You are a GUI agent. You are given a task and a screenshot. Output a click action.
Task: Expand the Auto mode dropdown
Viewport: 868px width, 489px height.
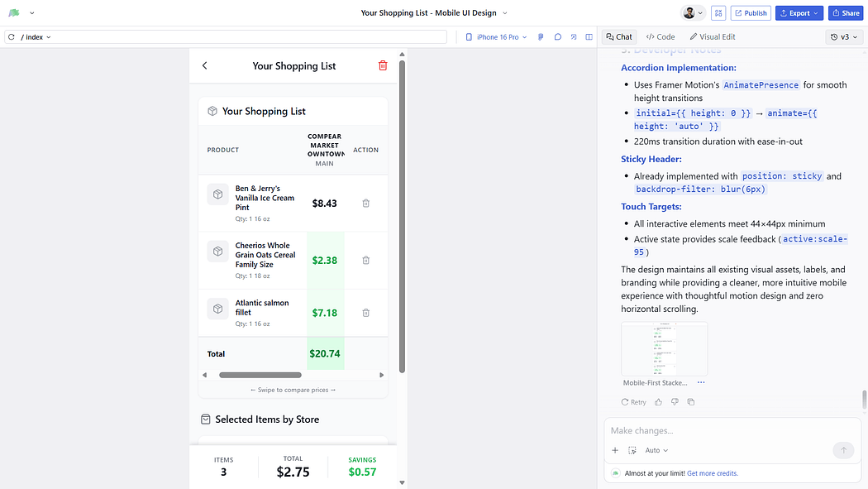(656, 450)
